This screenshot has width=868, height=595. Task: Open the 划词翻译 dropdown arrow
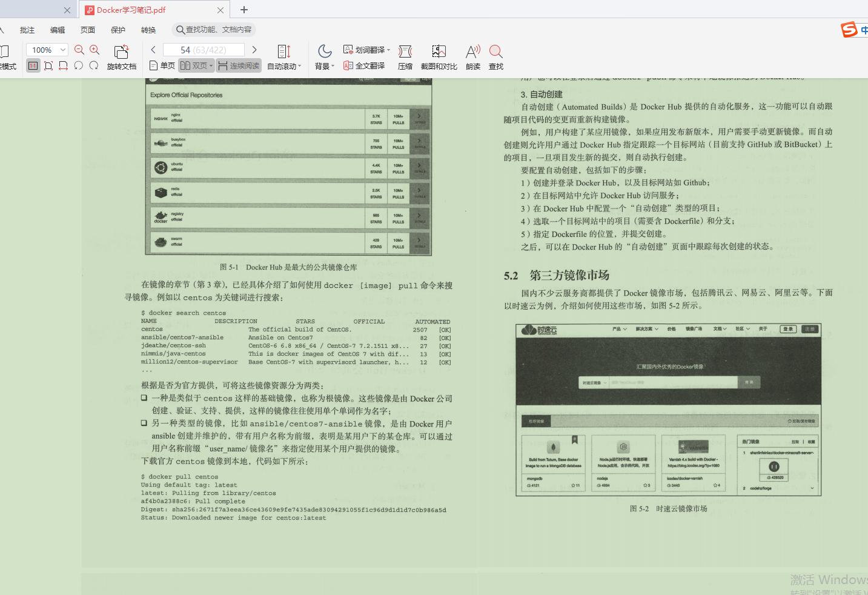coord(389,50)
